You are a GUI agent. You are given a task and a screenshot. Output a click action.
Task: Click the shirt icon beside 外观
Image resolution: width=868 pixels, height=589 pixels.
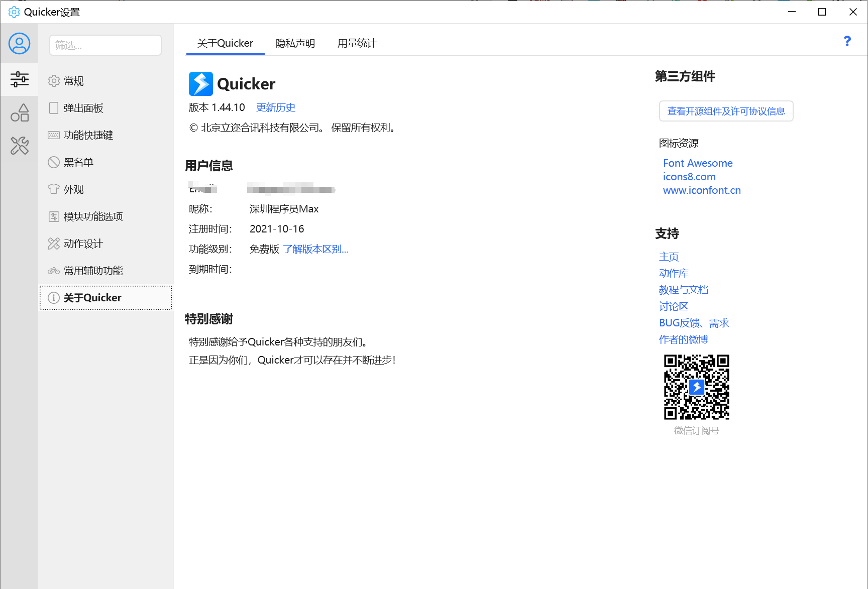pos(54,189)
